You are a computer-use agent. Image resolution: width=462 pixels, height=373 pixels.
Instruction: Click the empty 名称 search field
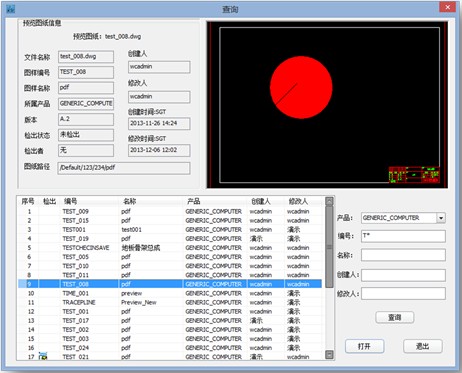point(403,255)
